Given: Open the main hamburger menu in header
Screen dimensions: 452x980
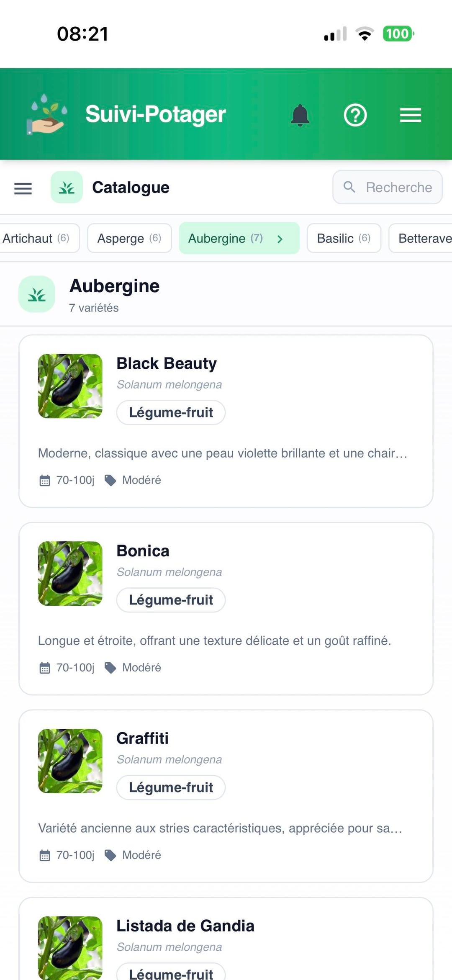Looking at the screenshot, I should click(x=410, y=115).
